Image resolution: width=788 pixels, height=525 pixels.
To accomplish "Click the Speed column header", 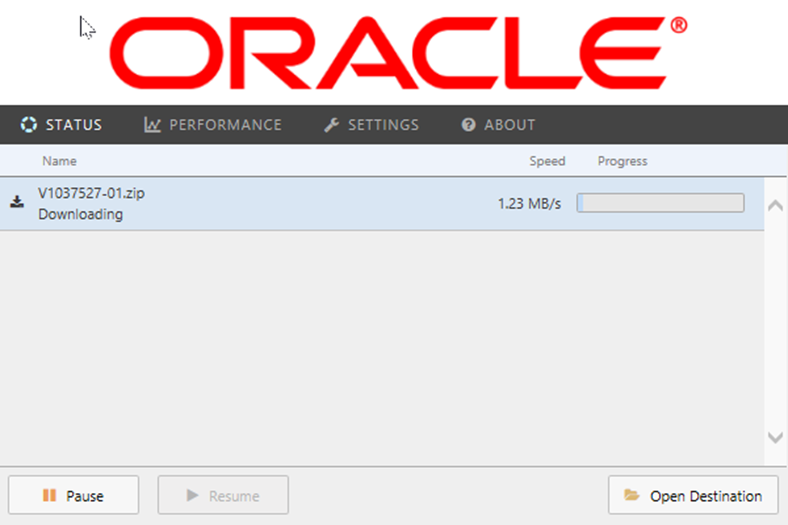I will coord(547,161).
